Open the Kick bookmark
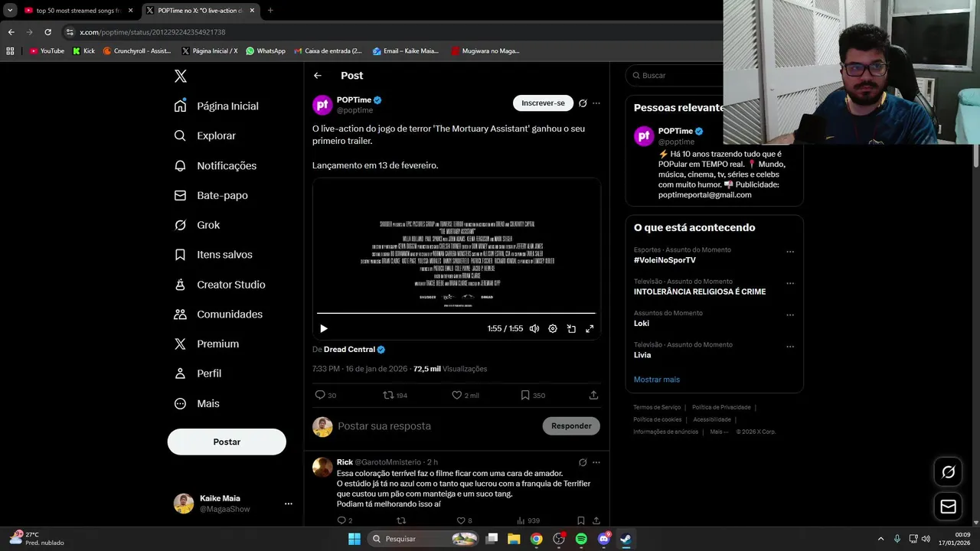The height and width of the screenshot is (551, 980). pos(83,51)
